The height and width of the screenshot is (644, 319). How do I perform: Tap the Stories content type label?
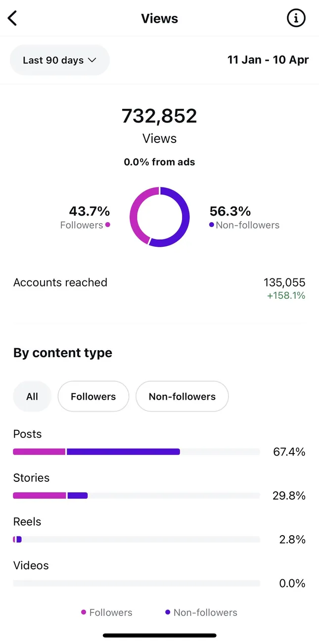pos(32,478)
